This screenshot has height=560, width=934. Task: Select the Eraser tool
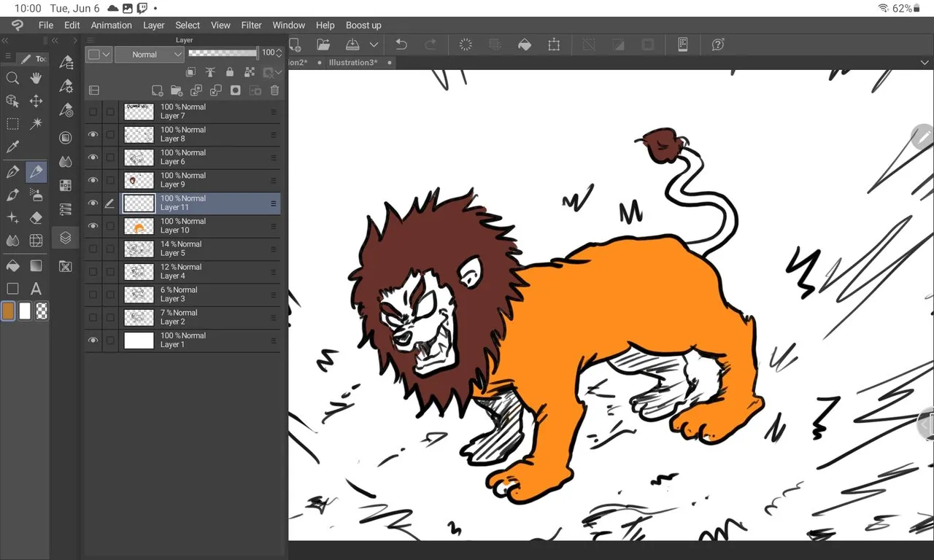[x=36, y=217]
